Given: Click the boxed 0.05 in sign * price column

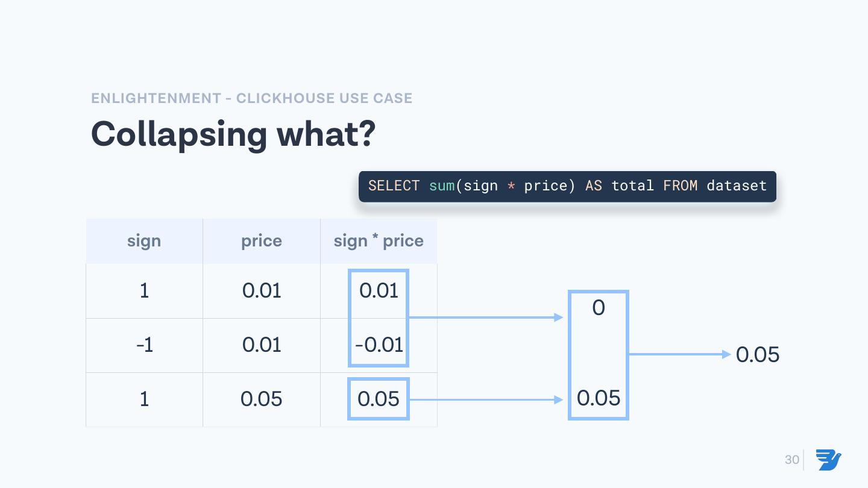Looking at the screenshot, I should [x=379, y=399].
